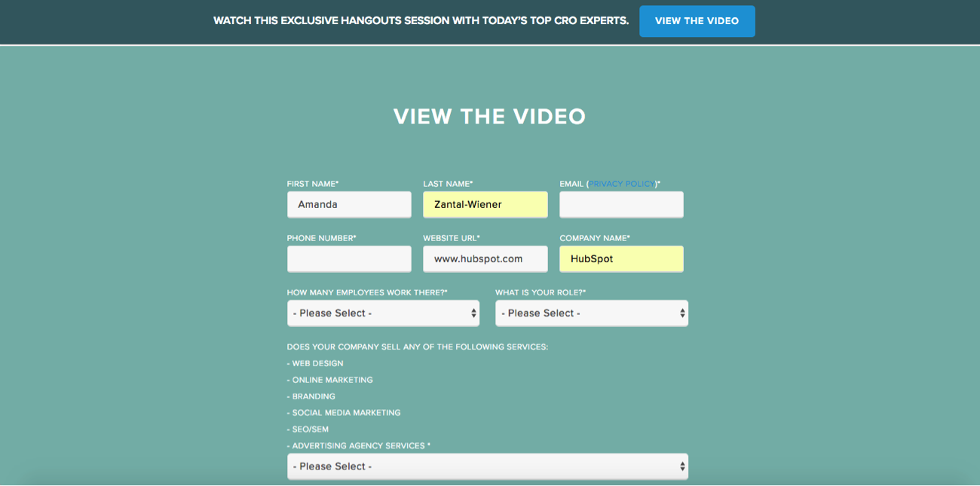Viewport: 980px width, 486px height.
Task: Expand the What Is Your Role dropdown
Action: coord(592,313)
